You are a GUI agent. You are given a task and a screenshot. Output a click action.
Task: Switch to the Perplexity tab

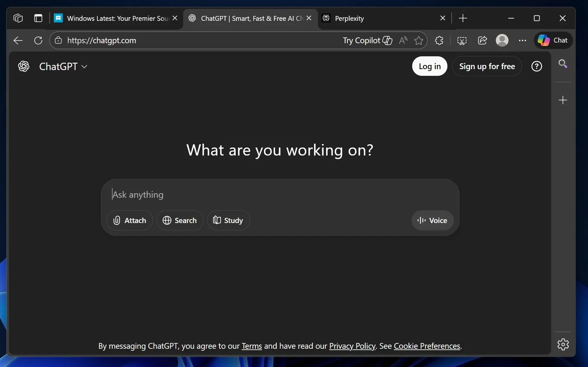[349, 18]
